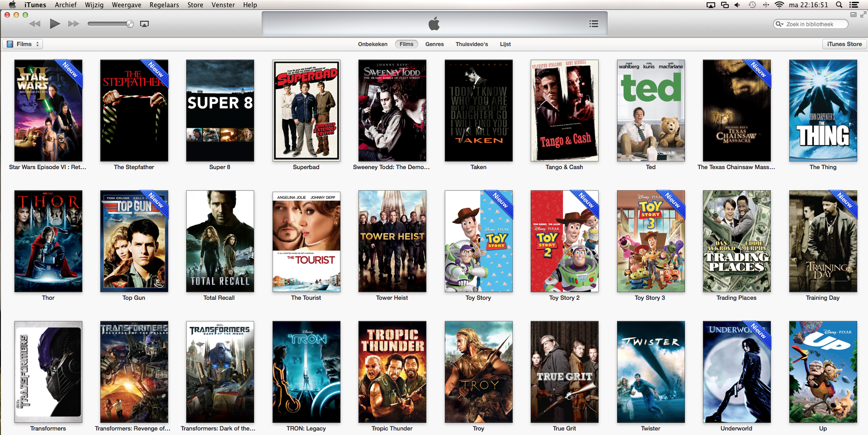Open the Super 8 movie poster
Screen dimensions: 868x435
220,110
